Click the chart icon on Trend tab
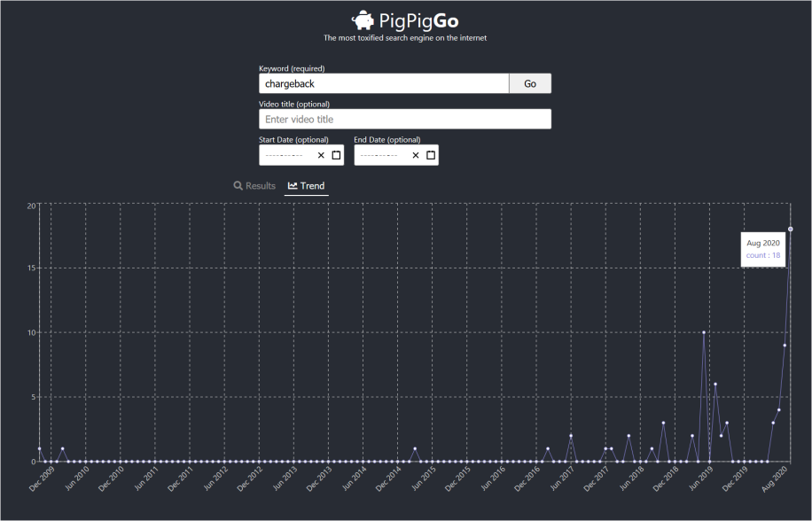812x521 pixels. coord(293,186)
